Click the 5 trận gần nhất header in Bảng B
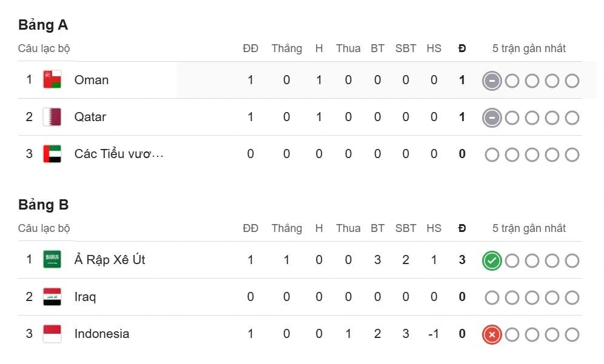This screenshot has height=364, width=604. [529, 228]
